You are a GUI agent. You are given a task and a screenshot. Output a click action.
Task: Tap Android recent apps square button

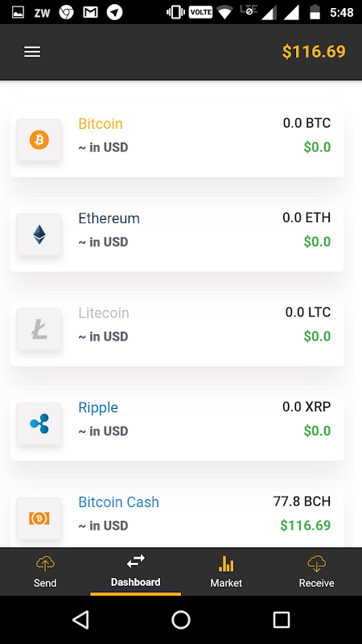click(281, 619)
